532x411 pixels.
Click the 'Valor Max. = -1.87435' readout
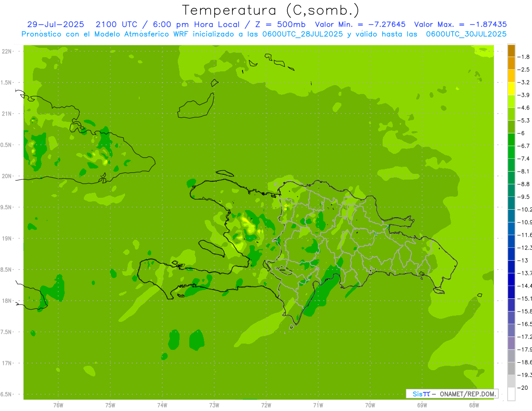click(460, 24)
